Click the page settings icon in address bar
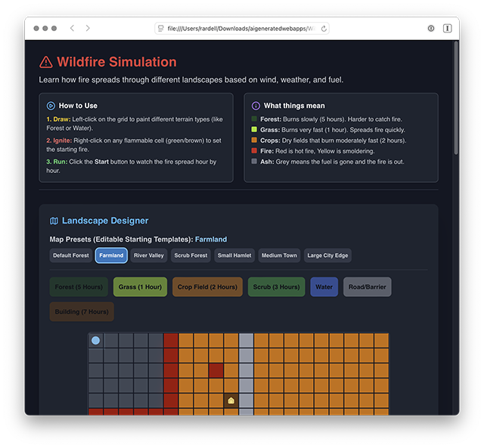This screenshot has width=484, height=448. [160, 28]
